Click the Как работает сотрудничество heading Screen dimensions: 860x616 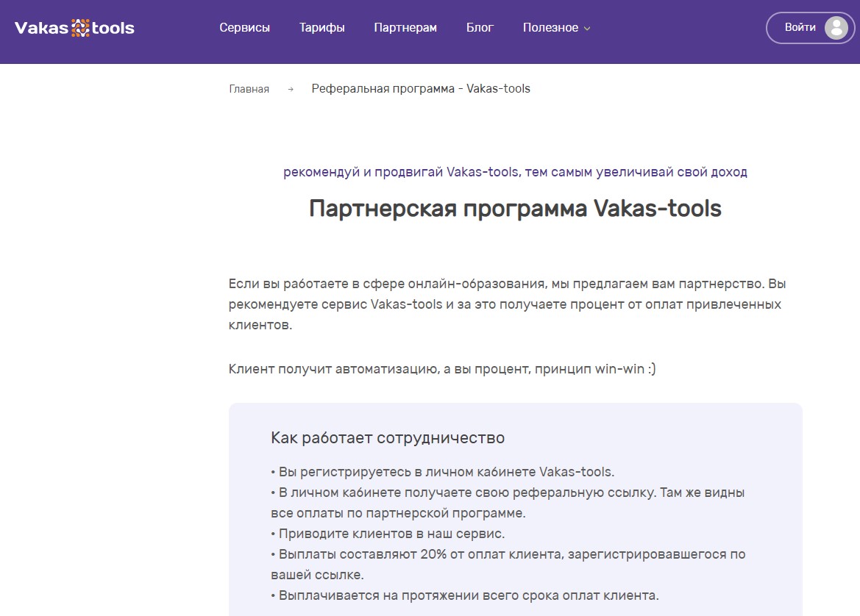pyautogui.click(x=388, y=438)
